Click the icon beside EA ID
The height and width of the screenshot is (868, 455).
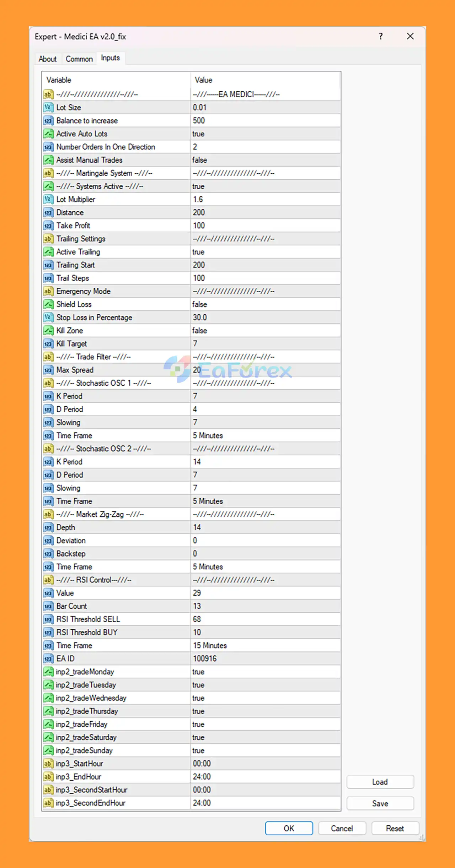48,659
